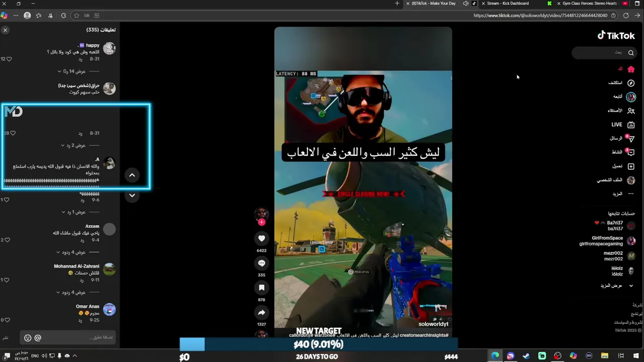Reply to Azzam's comment (رد)
644x362 pixels.
82,240
